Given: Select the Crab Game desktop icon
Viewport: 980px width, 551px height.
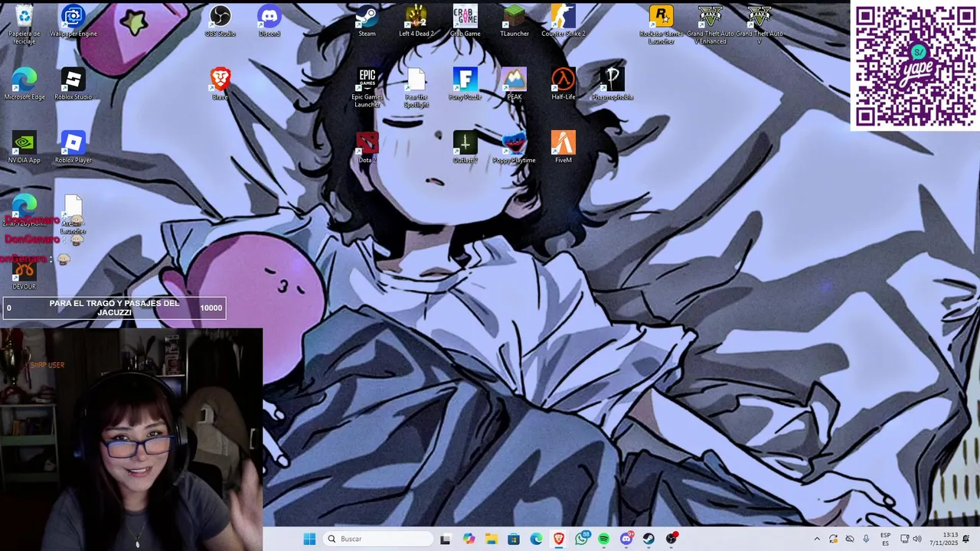Looking at the screenshot, I should (465, 21).
